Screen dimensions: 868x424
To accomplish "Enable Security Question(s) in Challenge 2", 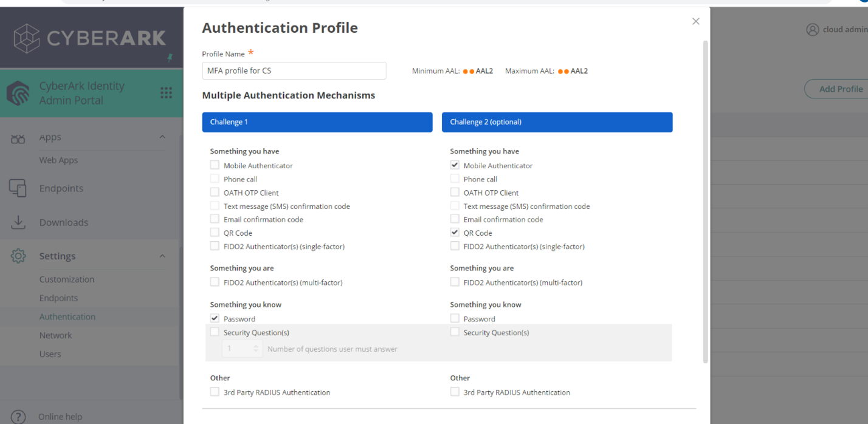I will coord(455,332).
